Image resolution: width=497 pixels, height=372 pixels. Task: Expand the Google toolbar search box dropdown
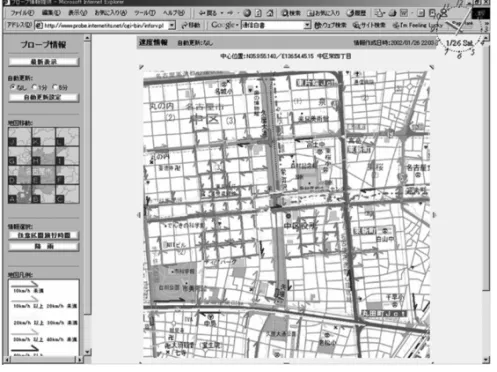coord(307,25)
